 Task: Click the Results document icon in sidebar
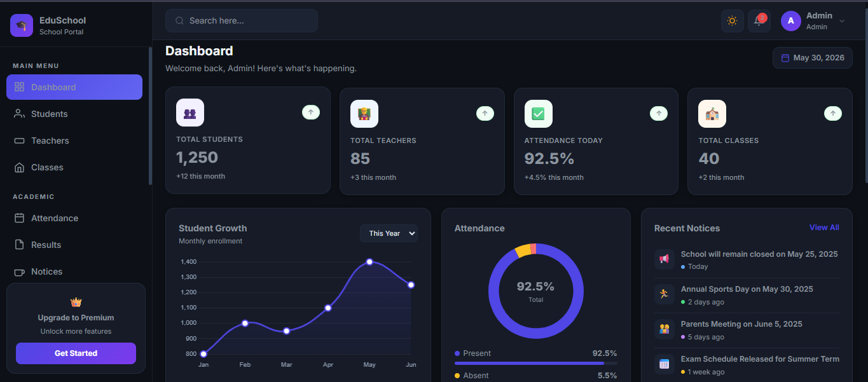[19, 245]
